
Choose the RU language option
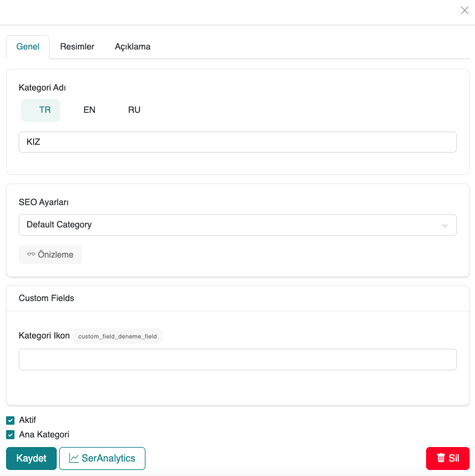point(134,110)
